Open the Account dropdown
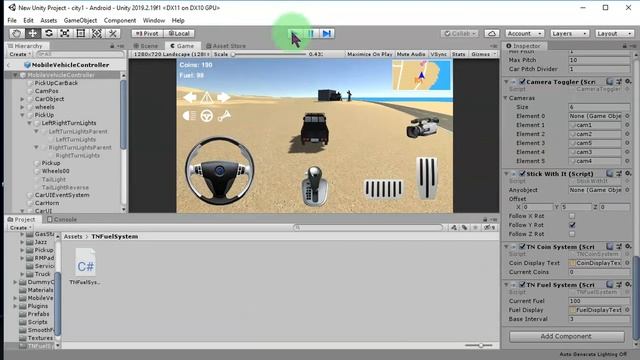 [524, 33]
